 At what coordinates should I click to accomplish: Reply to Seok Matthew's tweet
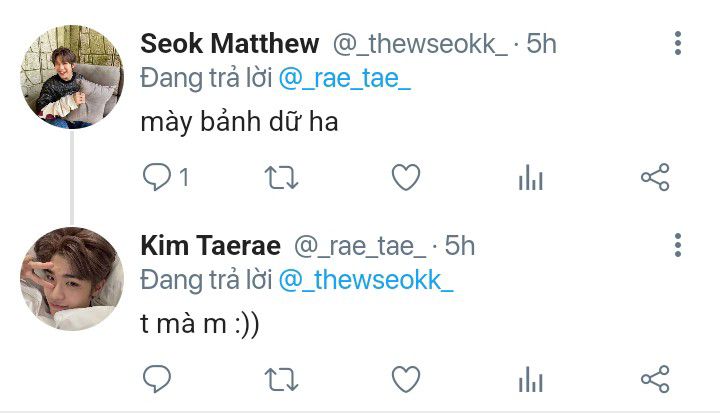(157, 177)
